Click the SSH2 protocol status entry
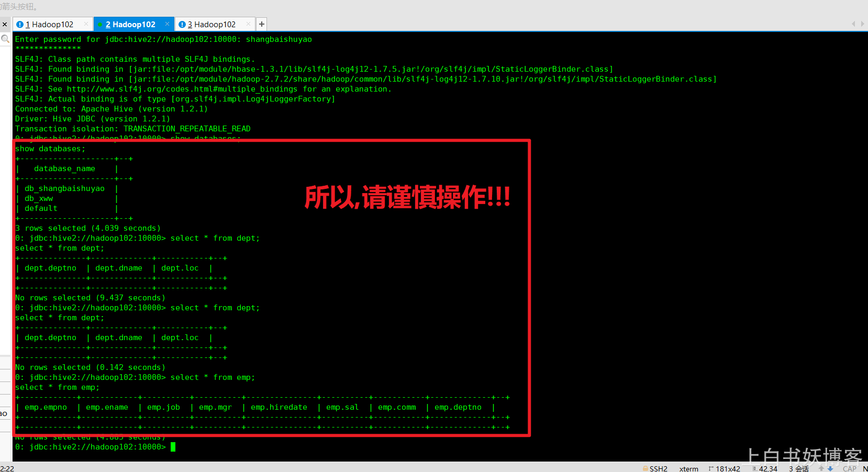868x472 pixels. coord(658,468)
